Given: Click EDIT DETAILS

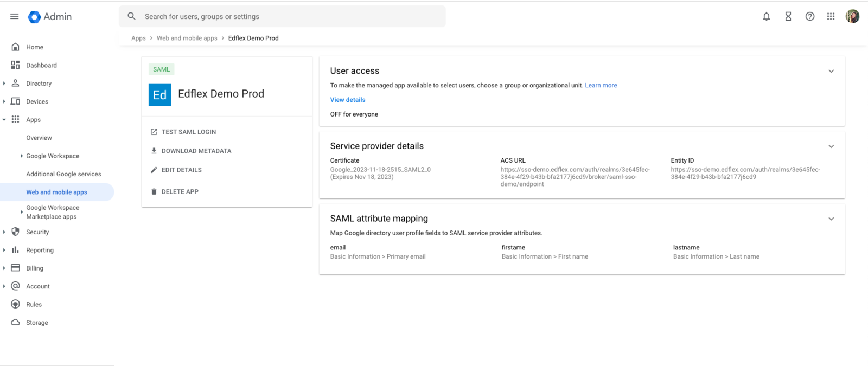Looking at the screenshot, I should tap(182, 170).
